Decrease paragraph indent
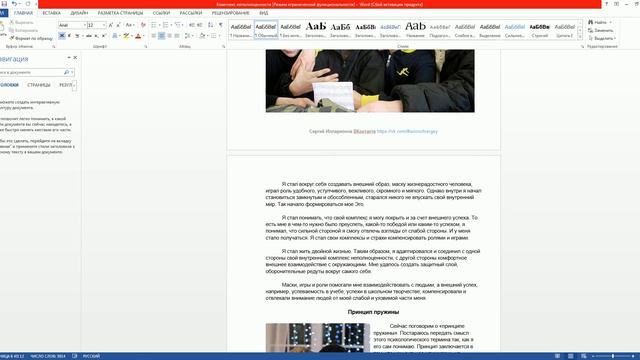This screenshot has height=360, width=640. [192, 25]
